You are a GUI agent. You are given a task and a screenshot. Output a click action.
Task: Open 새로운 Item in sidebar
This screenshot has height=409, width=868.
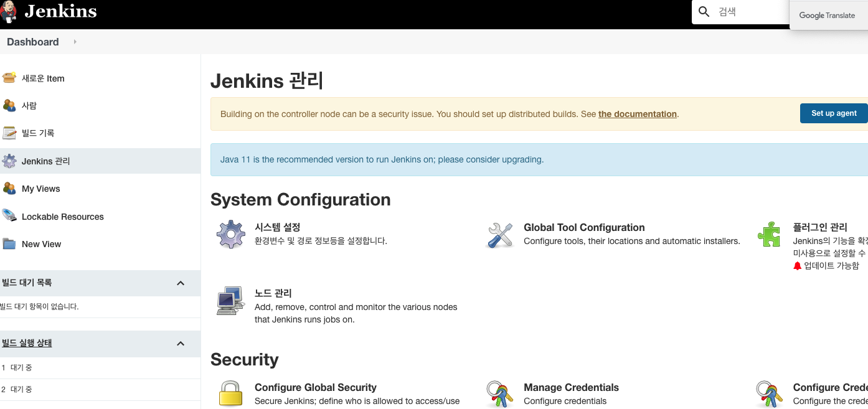[x=43, y=78]
